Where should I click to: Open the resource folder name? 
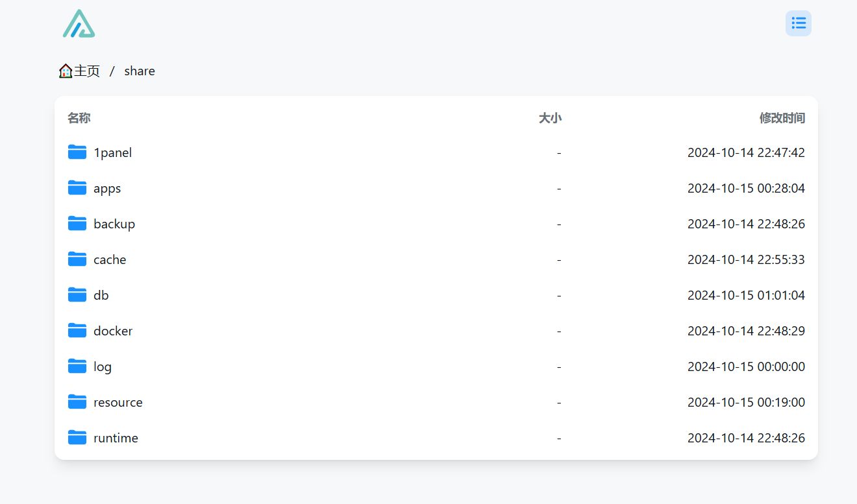click(118, 402)
